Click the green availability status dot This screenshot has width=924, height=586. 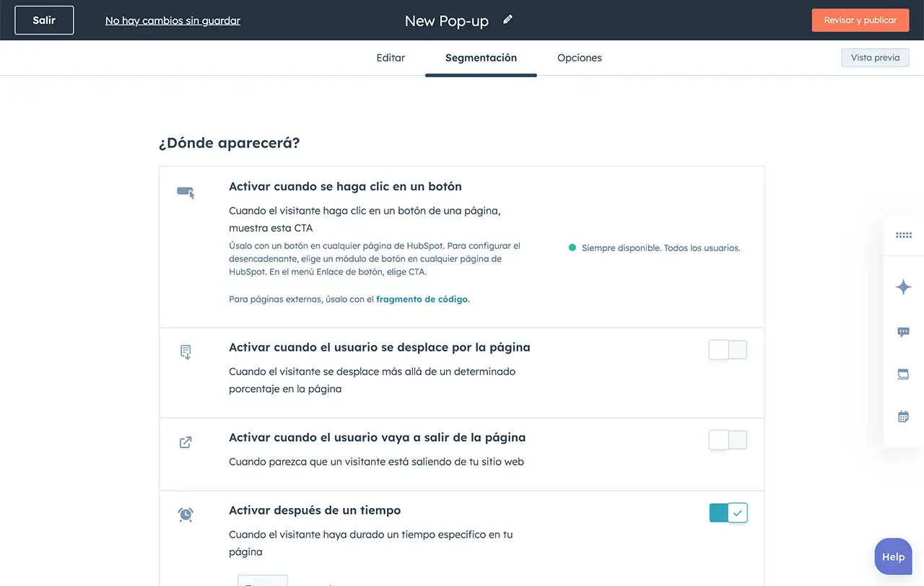pos(572,248)
